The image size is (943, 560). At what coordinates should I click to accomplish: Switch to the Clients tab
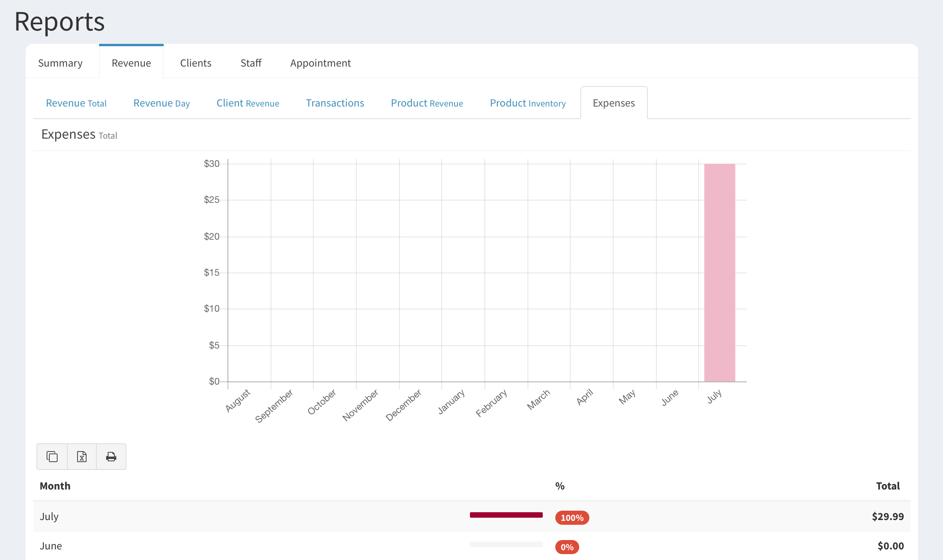coord(195,63)
